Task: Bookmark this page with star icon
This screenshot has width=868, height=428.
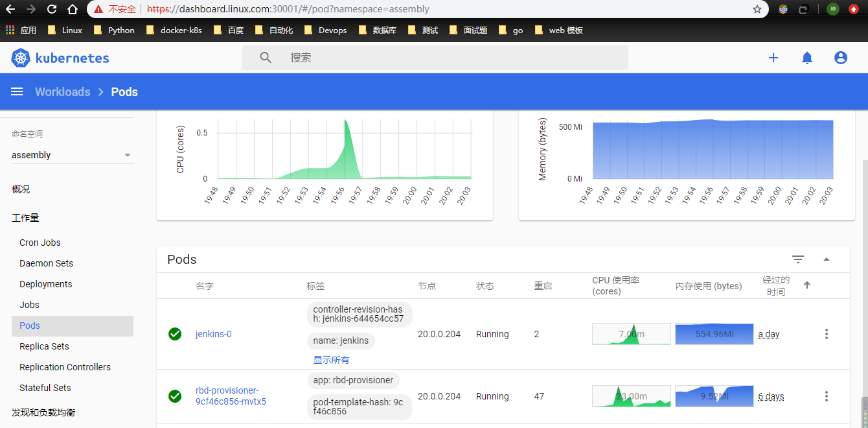Action: (x=757, y=9)
